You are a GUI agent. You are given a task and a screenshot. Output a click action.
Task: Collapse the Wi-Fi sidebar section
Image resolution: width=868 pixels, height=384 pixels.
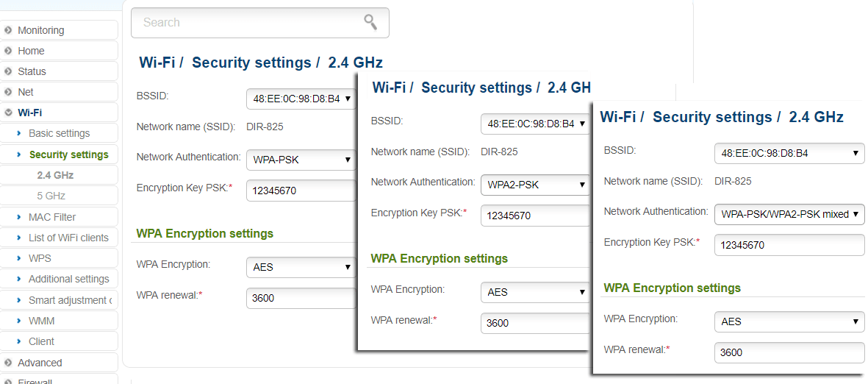(x=29, y=113)
